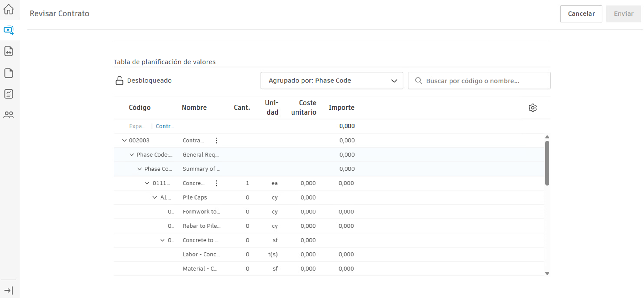The width and height of the screenshot is (644, 298).
Task: Open the blank page sidebar icon
Action: (x=9, y=73)
